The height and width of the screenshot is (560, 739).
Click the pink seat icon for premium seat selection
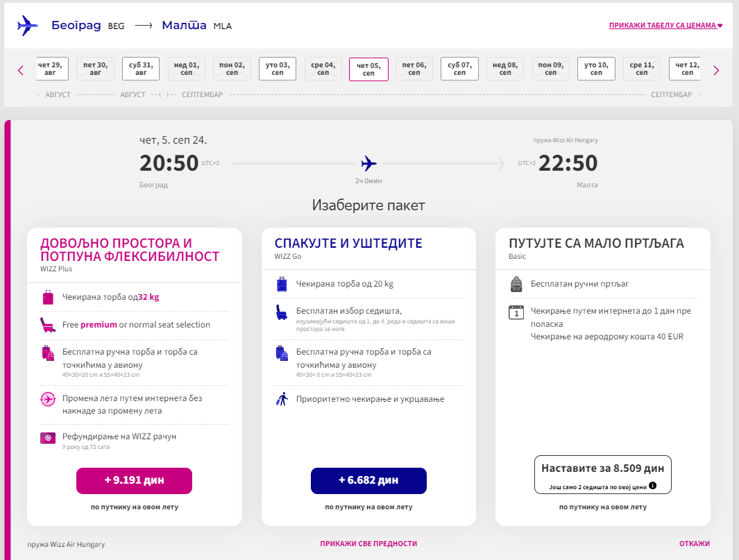(48, 325)
